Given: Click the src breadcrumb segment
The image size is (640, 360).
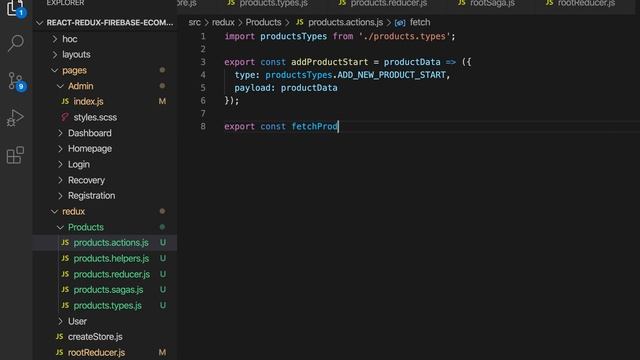Looking at the screenshot, I should coord(194,22).
